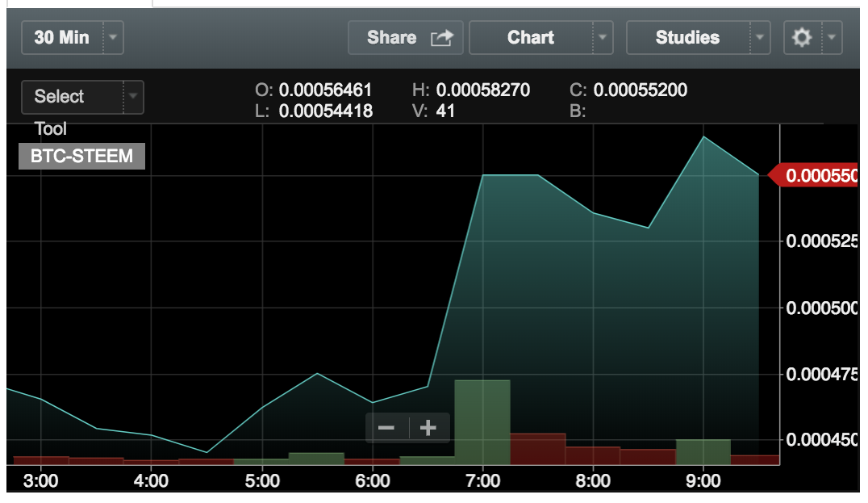Expand the Studies dropdown arrow

click(x=760, y=38)
